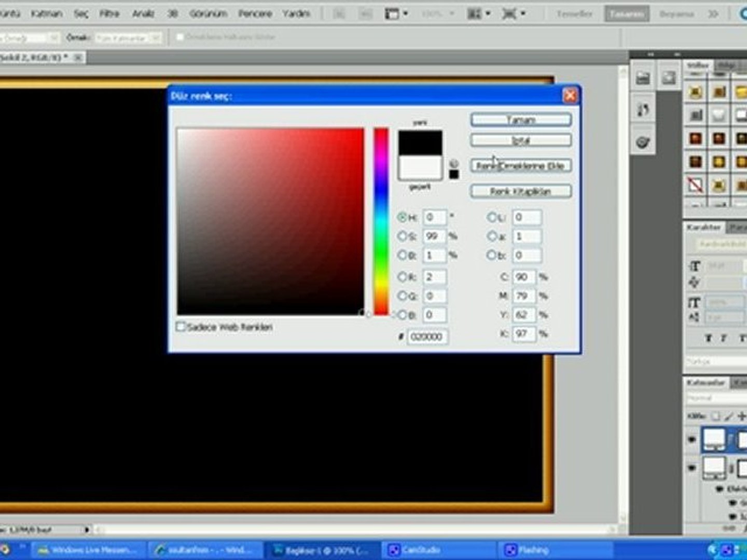Click the lock position icon in Katmanlar panel

(x=741, y=416)
